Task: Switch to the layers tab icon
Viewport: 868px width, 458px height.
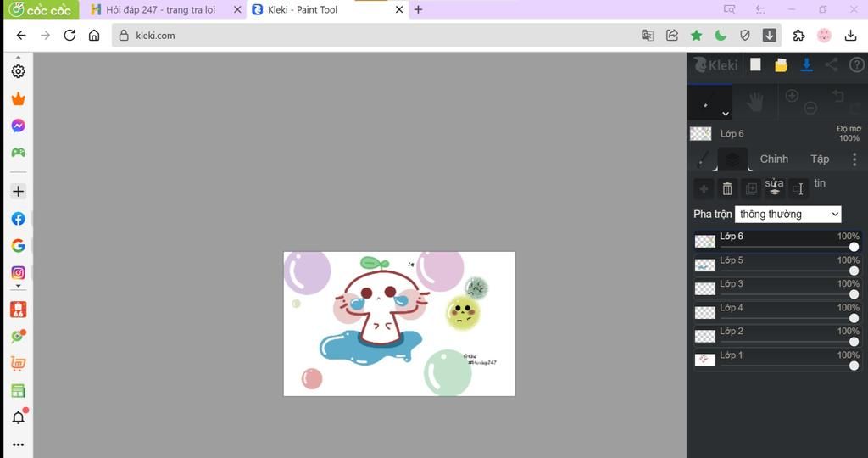Action: [732, 159]
